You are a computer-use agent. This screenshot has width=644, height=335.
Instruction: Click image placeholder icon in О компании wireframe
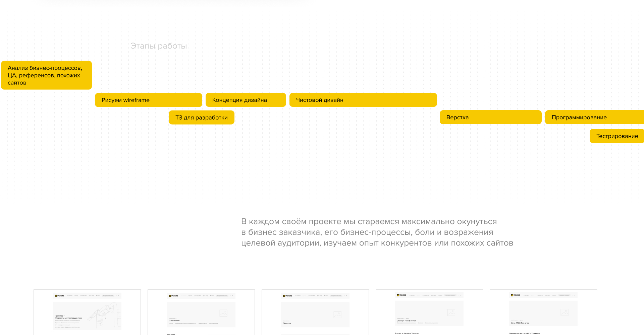click(x=223, y=313)
